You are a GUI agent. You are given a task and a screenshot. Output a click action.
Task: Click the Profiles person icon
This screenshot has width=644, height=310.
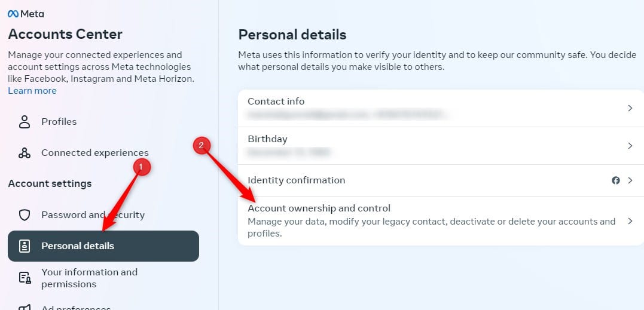pos(25,122)
